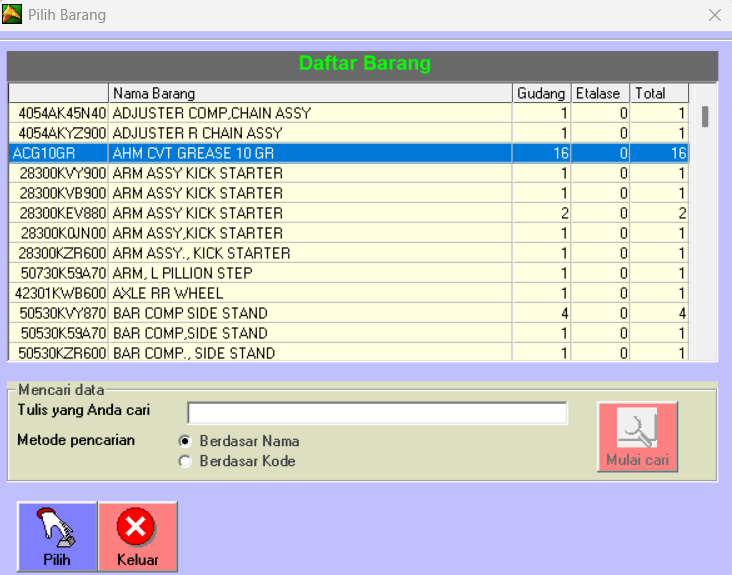Select item code 50530KVY870 row
Viewport: 732px width, 575px height.
60,313
